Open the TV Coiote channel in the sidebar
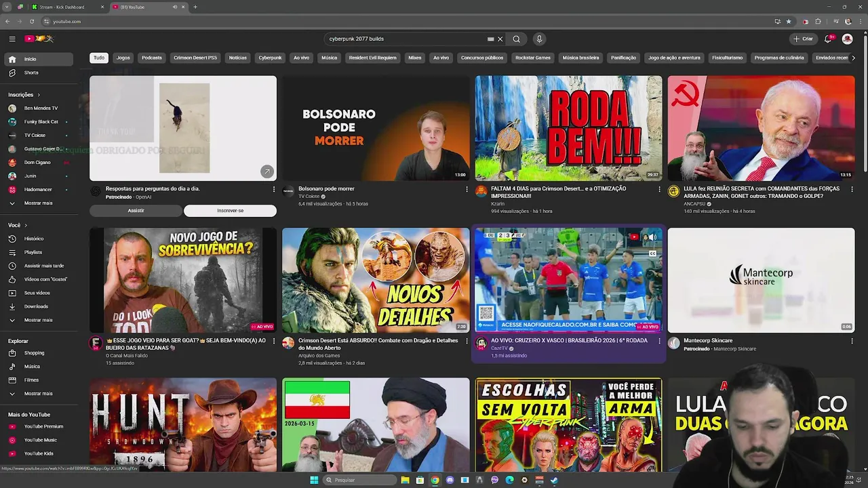This screenshot has height=488, width=868. [x=40, y=136]
